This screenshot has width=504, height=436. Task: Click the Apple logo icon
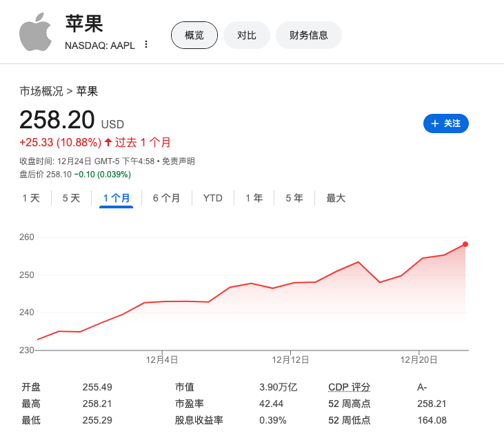click(35, 32)
